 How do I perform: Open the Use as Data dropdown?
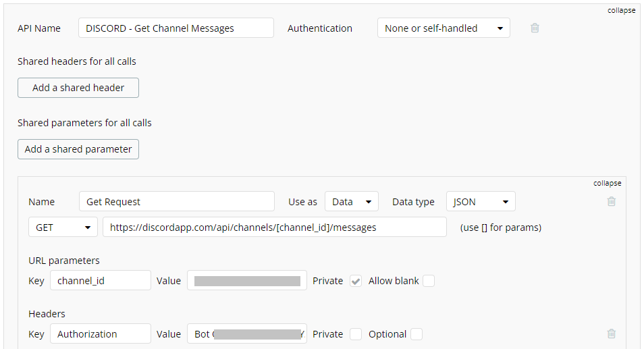pyautogui.click(x=352, y=202)
